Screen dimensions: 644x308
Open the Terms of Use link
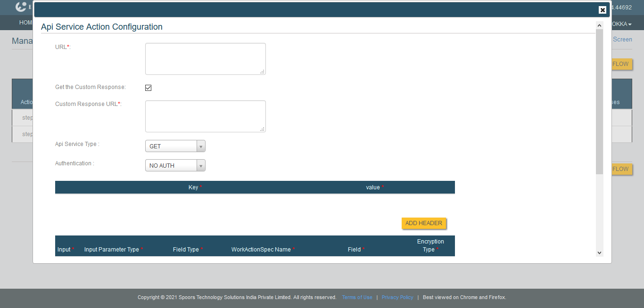(357, 298)
